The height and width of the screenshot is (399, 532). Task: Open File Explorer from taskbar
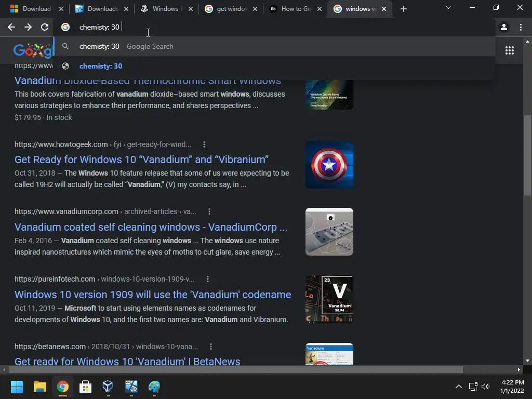click(x=39, y=387)
